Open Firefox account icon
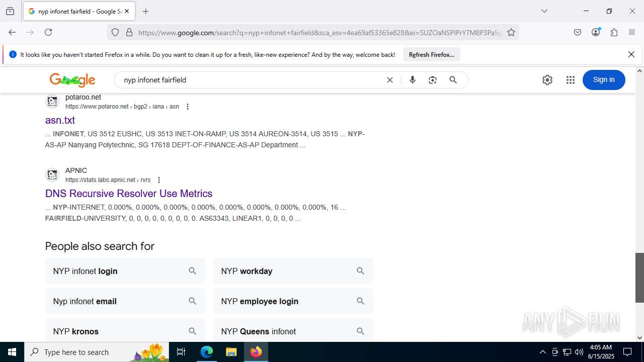This screenshot has height=362, width=644. 596,32
